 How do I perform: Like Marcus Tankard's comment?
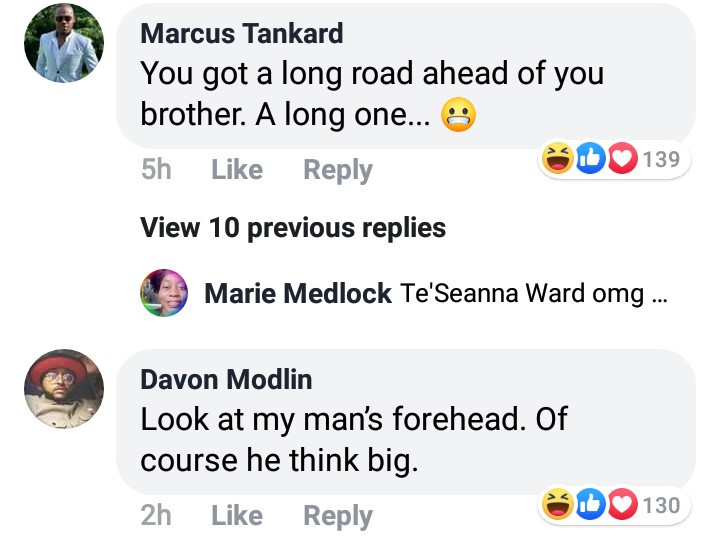(x=237, y=169)
